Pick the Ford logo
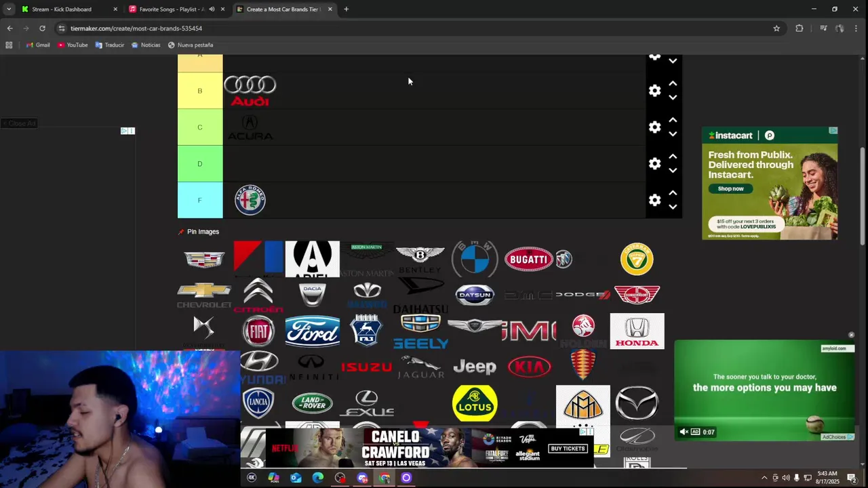The image size is (868, 488). [313, 331]
